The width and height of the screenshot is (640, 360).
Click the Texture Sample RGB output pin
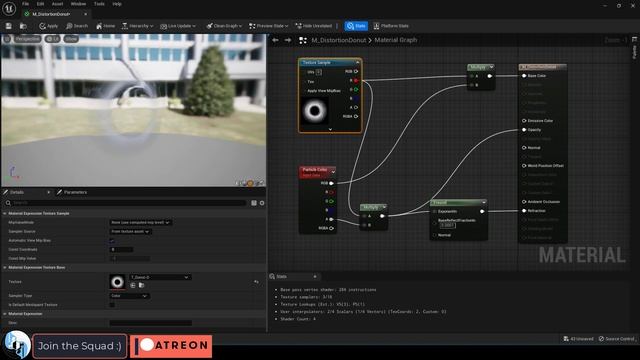click(356, 71)
